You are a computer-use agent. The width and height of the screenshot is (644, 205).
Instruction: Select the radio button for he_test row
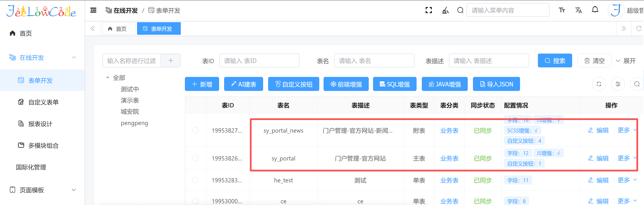point(196,180)
